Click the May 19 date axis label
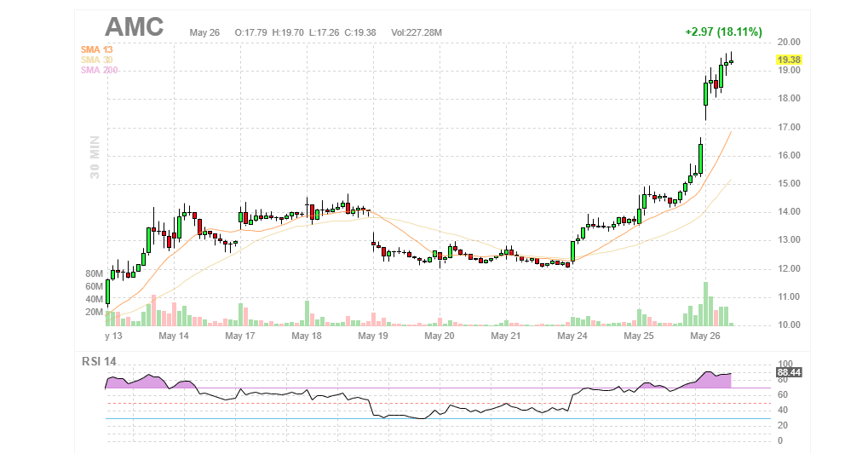The width and height of the screenshot is (868, 454). click(373, 336)
